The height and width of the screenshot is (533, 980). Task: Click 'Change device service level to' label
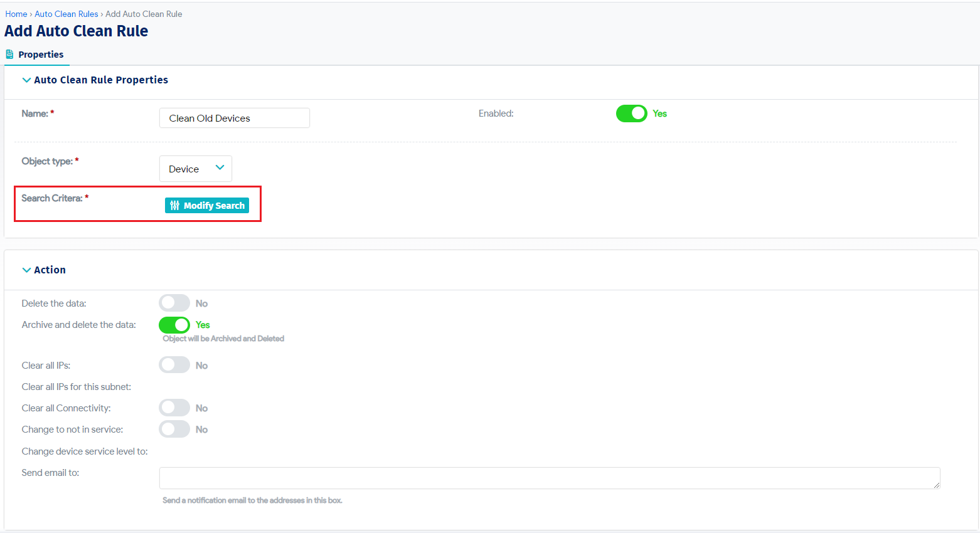85,451
